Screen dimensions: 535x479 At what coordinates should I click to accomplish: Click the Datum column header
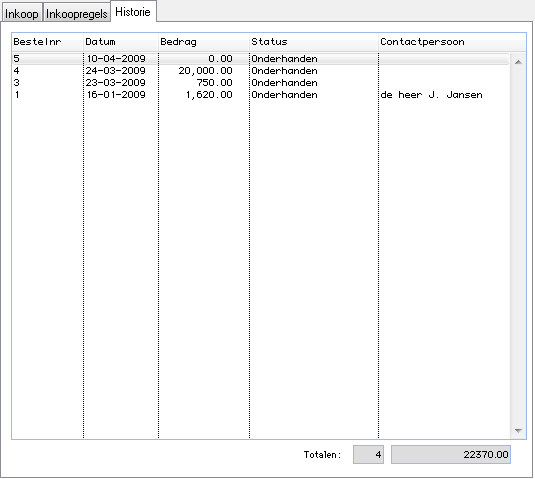click(121, 42)
